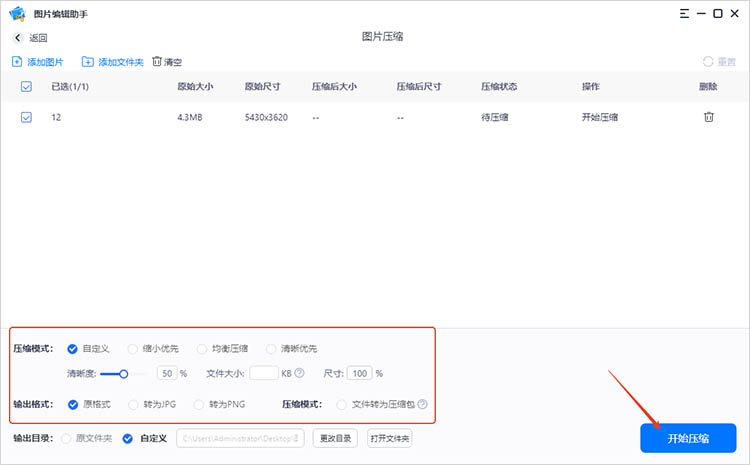Click the 打开文件夹 button
Image resolution: width=750 pixels, height=465 pixels.
(x=390, y=438)
